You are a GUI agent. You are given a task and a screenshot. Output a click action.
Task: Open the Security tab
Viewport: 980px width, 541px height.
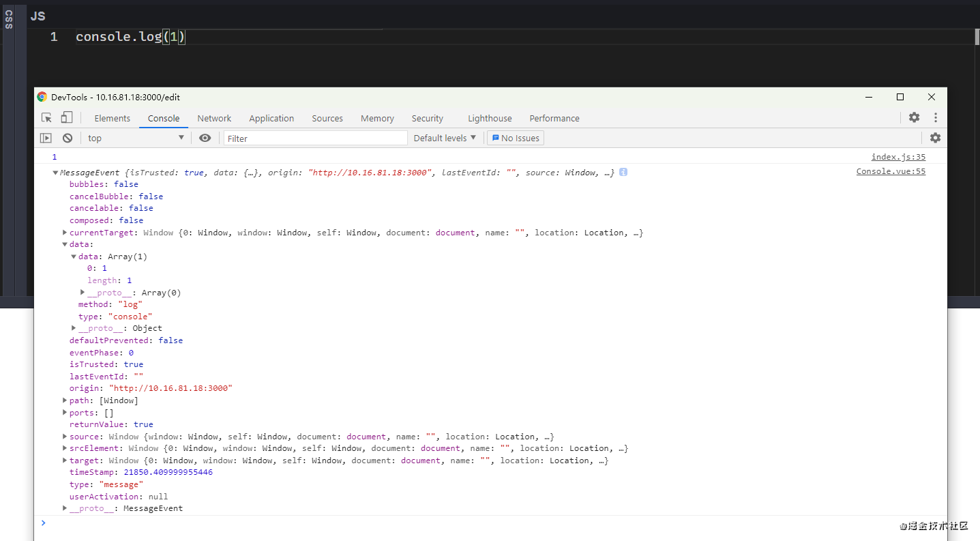tap(428, 118)
